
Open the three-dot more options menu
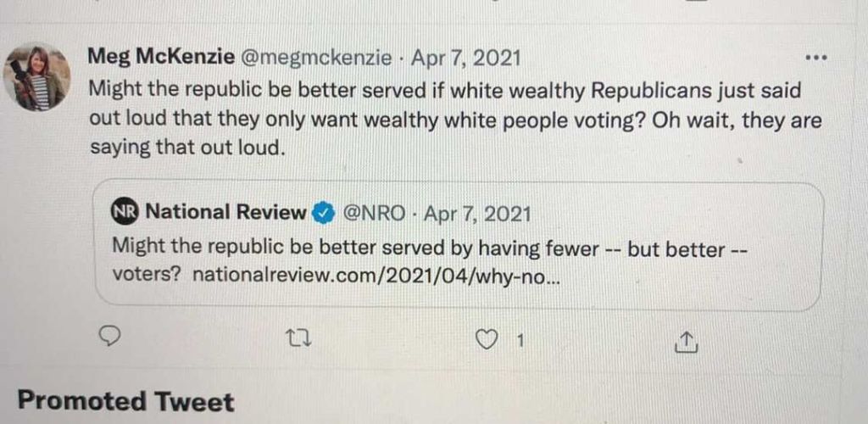tap(815, 59)
